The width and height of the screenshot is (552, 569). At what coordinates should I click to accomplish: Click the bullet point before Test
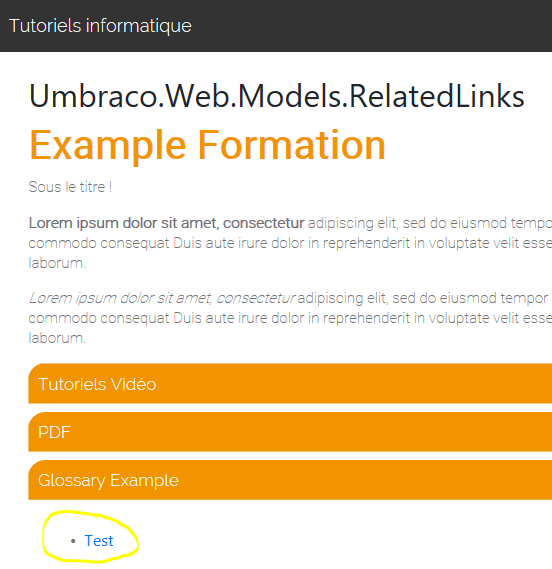[73, 541]
